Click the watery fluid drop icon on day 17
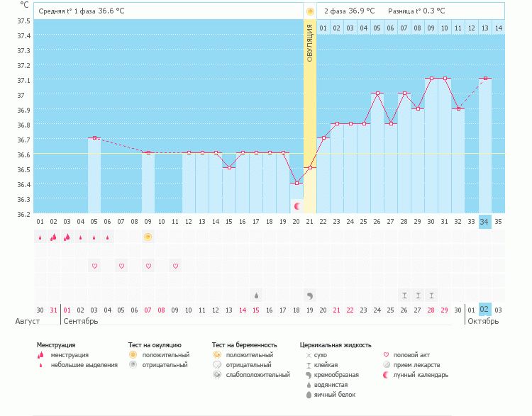Screen dimensions: 532x416 pos(256,295)
